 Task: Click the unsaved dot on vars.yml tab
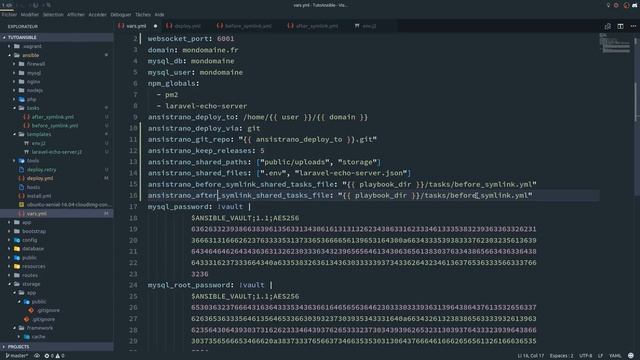(x=155, y=26)
